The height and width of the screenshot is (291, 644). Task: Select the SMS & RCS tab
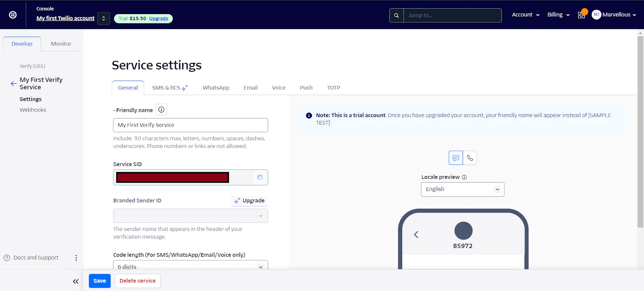(170, 87)
